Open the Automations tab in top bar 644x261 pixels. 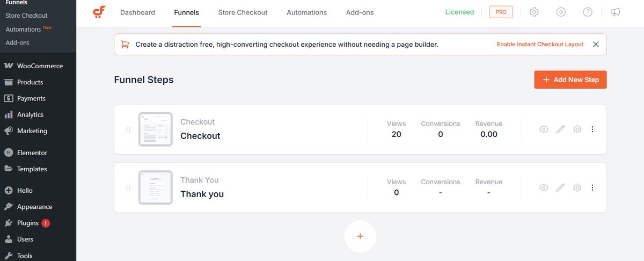click(306, 12)
